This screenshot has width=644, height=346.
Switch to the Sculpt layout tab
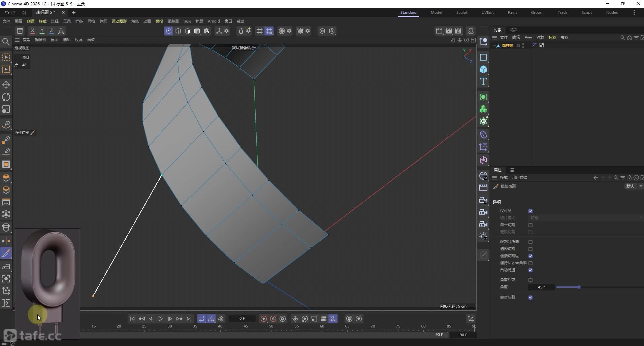click(462, 12)
